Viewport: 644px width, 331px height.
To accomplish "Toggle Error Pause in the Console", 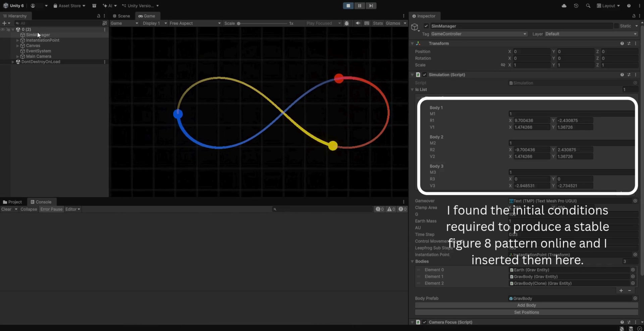I will coord(51,209).
